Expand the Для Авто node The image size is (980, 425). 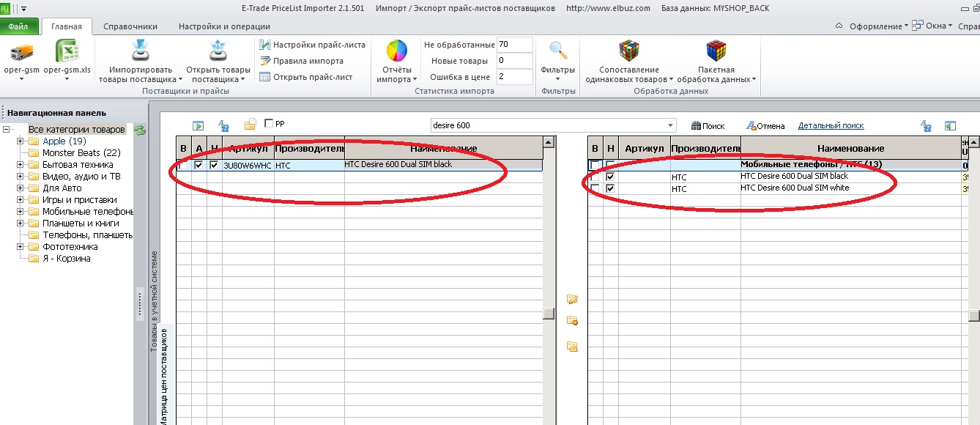[x=21, y=188]
